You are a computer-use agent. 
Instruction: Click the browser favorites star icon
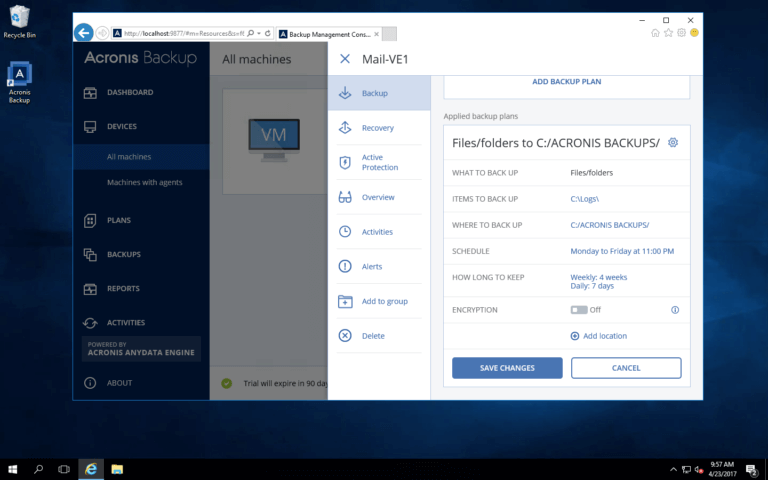(x=669, y=33)
